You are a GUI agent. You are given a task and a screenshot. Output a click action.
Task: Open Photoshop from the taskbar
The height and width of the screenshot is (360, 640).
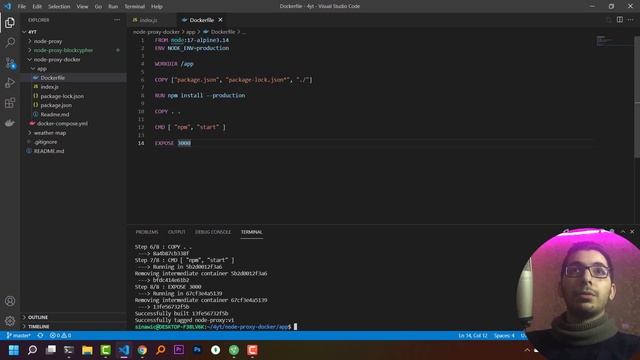coord(197,350)
